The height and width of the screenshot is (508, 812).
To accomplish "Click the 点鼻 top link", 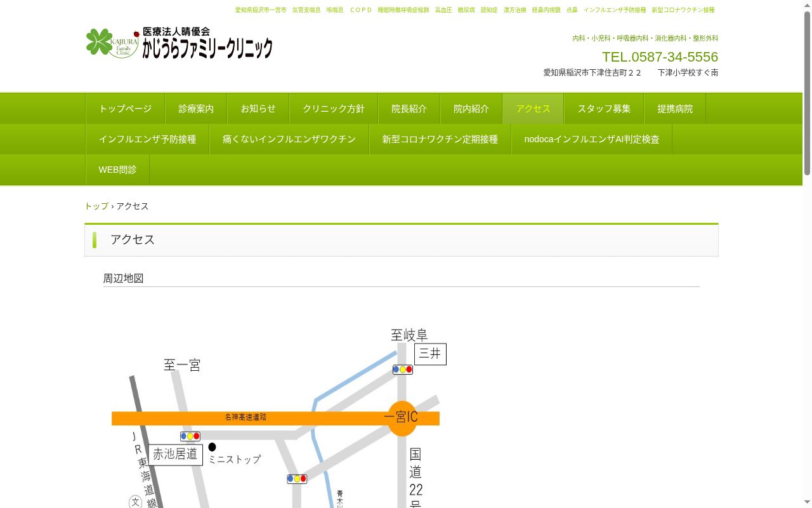I will coord(572,10).
